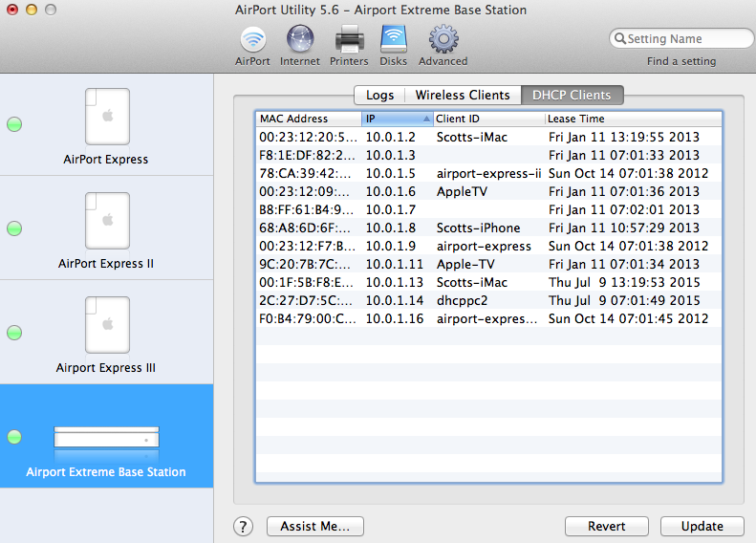The image size is (756, 543).
Task: Click the green status light for AirPort Express
Action: 14,124
